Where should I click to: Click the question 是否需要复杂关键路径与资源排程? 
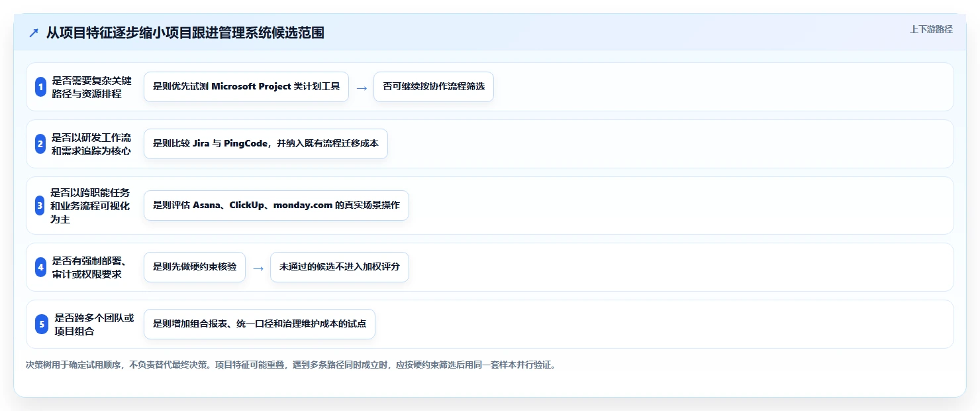coord(91,87)
